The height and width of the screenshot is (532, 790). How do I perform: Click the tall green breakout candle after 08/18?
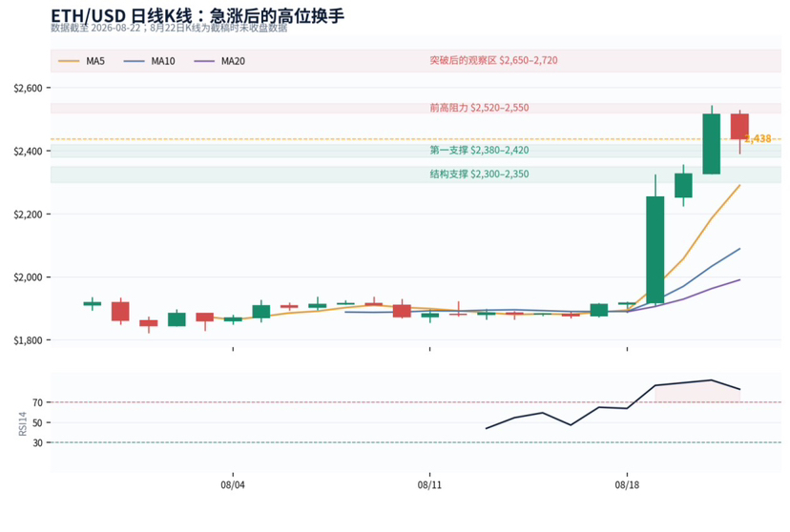[x=655, y=250]
